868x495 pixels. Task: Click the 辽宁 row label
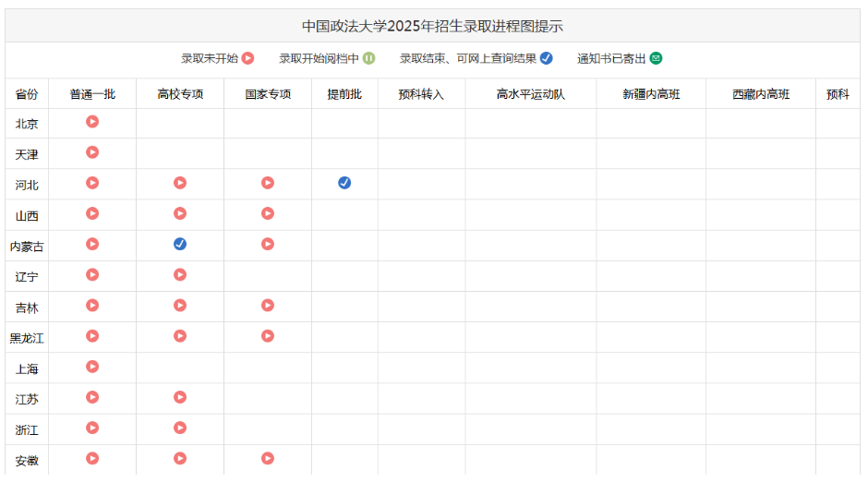coord(27,277)
